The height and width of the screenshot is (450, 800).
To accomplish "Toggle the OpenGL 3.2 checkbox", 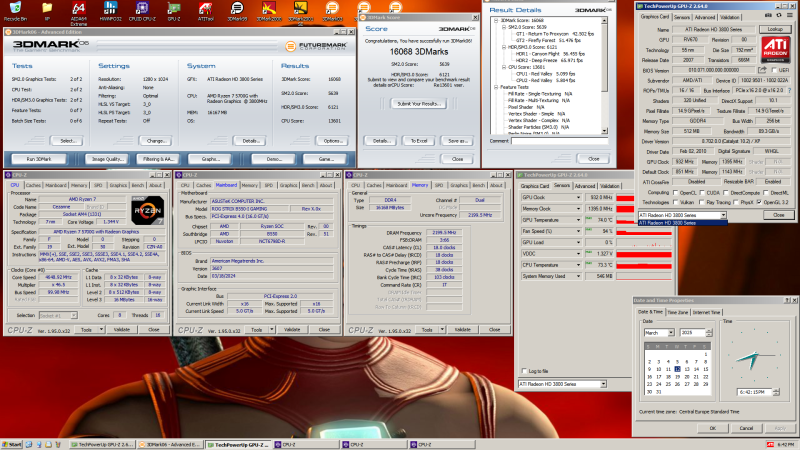I will [759, 203].
